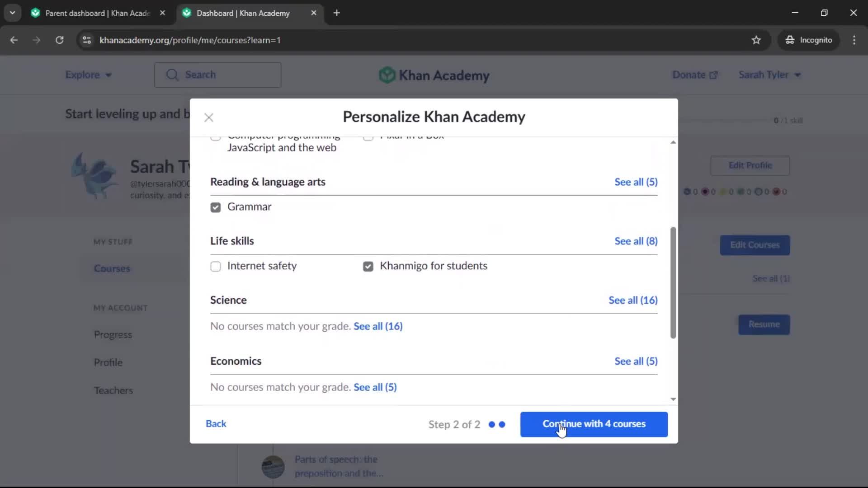868x488 pixels.
Task: Click the Parts of speech video thumbnail
Action: pos(273,467)
